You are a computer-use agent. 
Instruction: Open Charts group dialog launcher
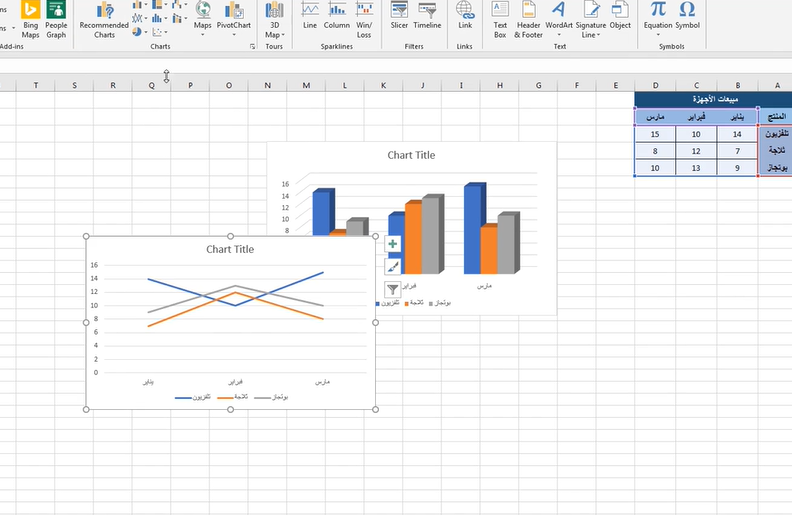[x=252, y=46]
